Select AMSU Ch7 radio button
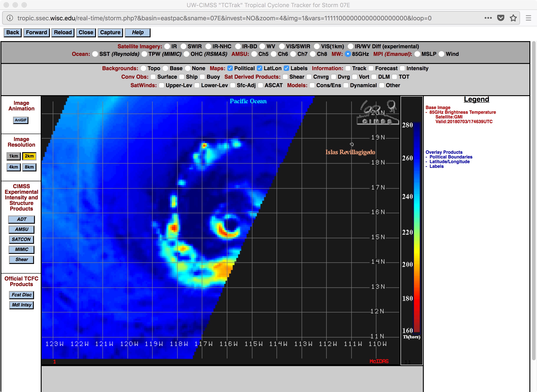The width and height of the screenshot is (537, 392). (293, 54)
